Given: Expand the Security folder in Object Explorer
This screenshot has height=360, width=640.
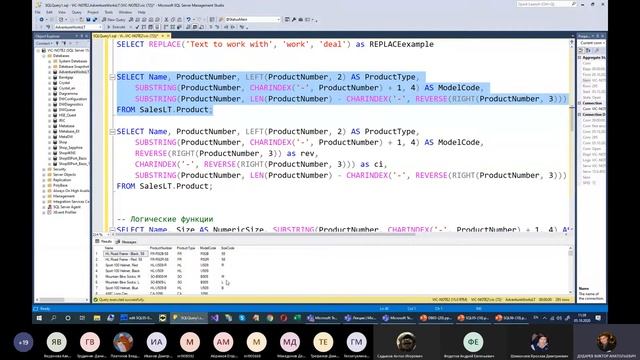Looking at the screenshot, I should (44, 169).
